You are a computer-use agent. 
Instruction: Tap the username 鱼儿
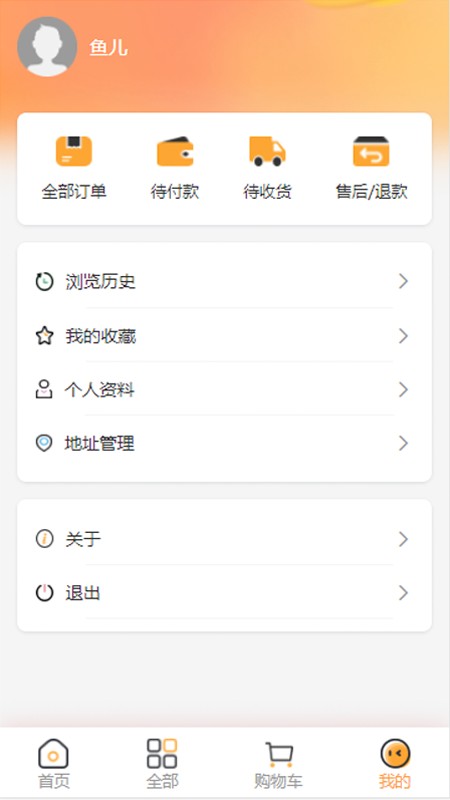pos(108,48)
